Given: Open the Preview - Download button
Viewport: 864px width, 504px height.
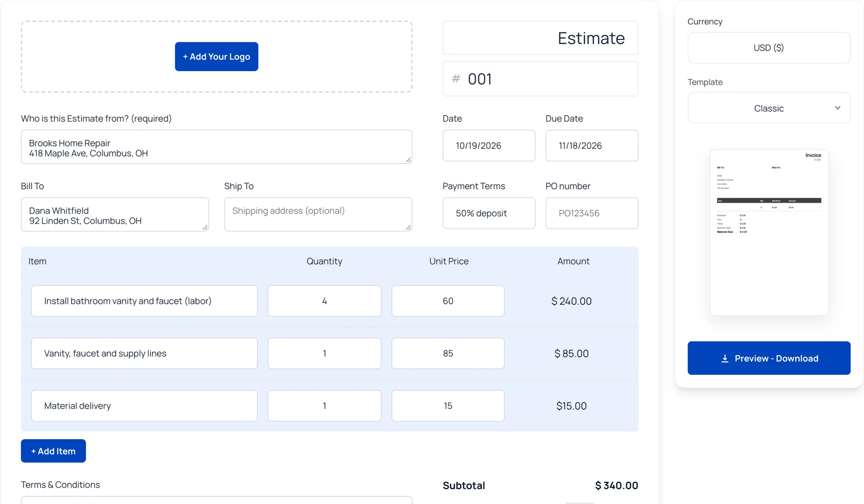Looking at the screenshot, I should (769, 358).
